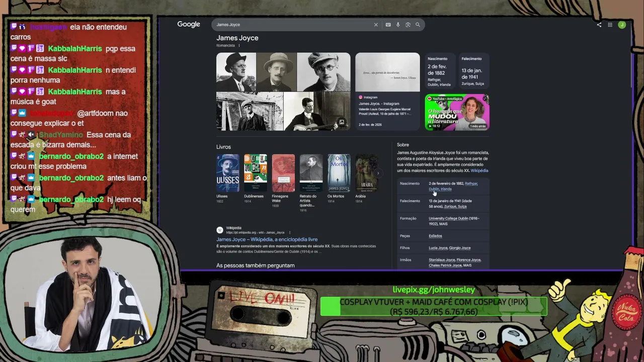Image resolution: width=644 pixels, height=362 pixels.
Task: Open the green J account avatar
Action: pos(622,25)
